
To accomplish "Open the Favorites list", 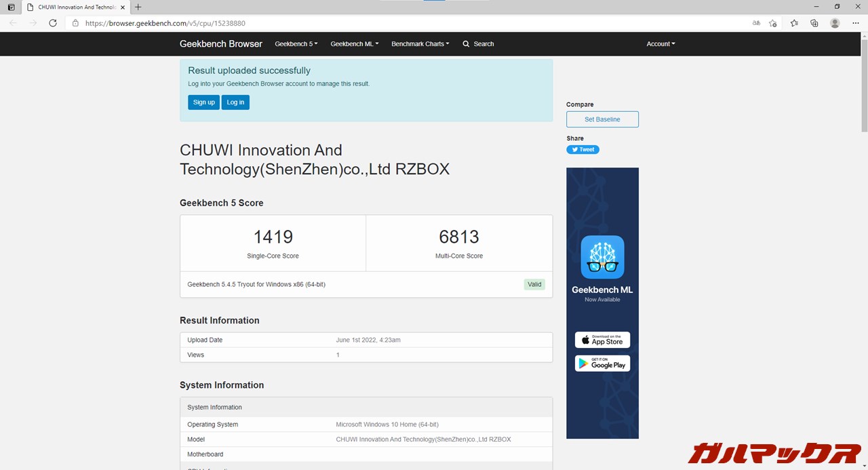I will click(794, 23).
